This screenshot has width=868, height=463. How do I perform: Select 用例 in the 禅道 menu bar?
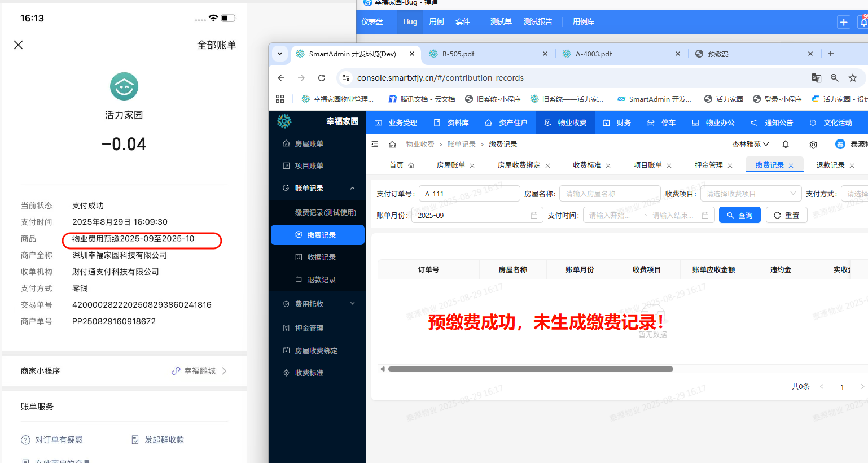436,21
